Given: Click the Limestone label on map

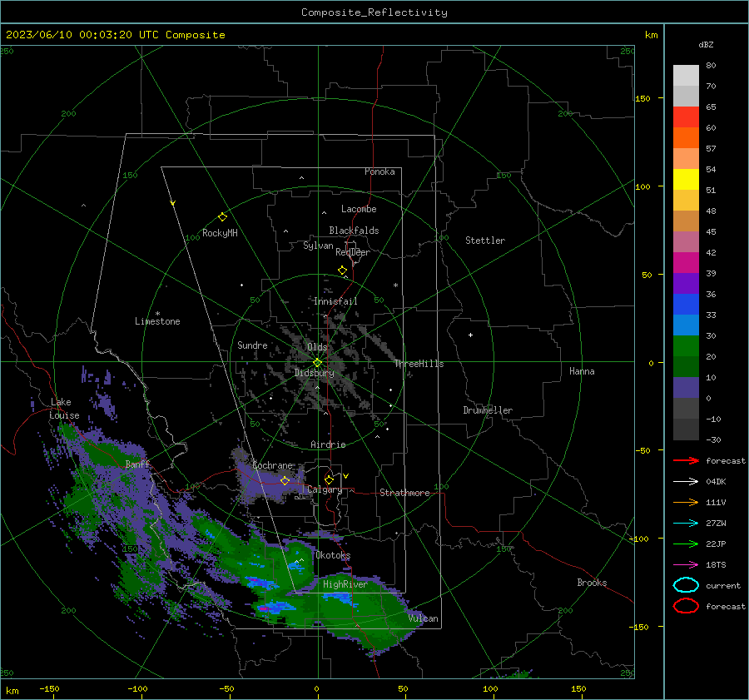Looking at the screenshot, I should point(157,321).
